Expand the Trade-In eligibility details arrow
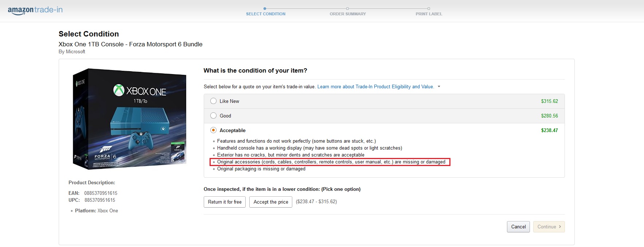The image size is (644, 247). (x=439, y=87)
